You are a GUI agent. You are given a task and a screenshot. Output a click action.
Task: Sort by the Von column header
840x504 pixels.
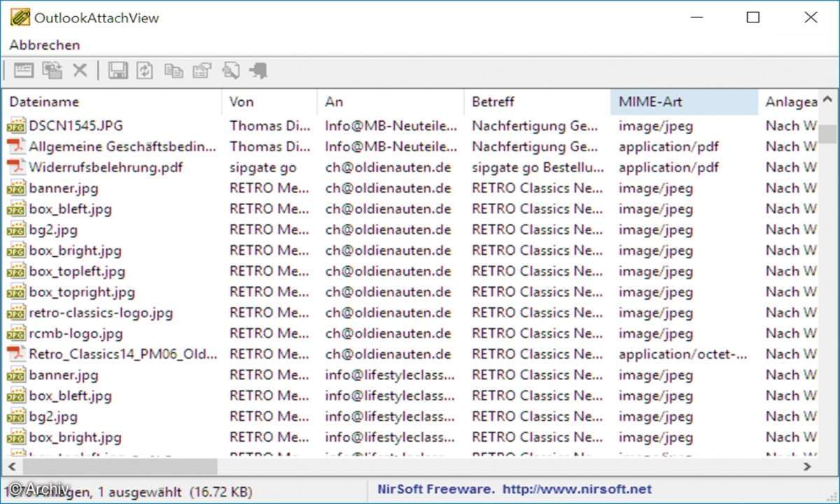click(x=270, y=102)
